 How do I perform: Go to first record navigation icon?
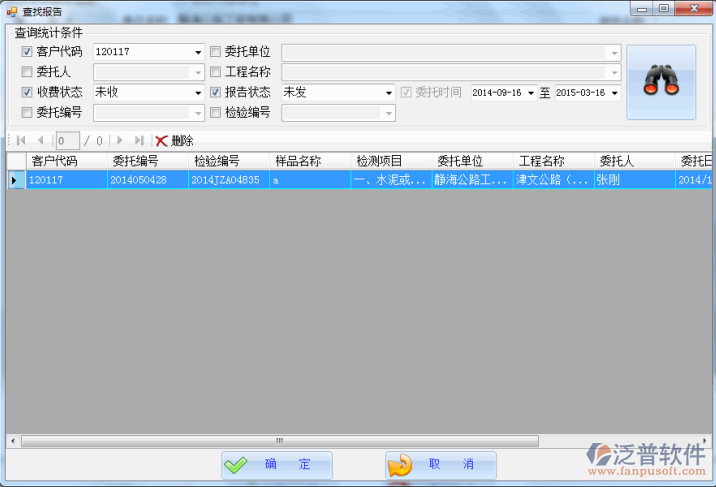point(21,141)
